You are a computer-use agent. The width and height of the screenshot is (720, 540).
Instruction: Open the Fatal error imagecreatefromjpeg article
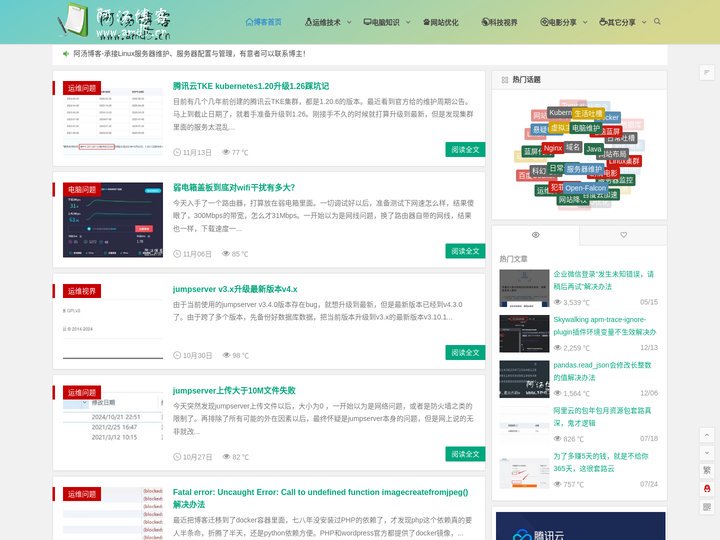(x=321, y=498)
